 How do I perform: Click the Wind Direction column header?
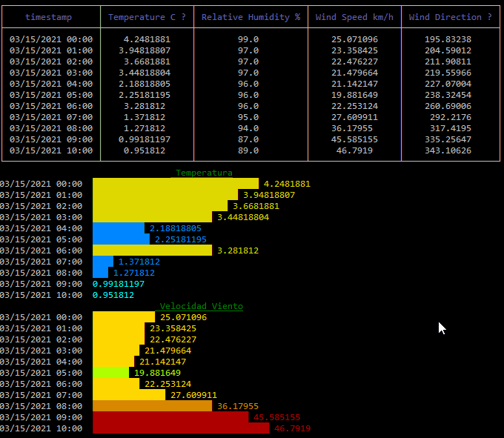[450, 17]
